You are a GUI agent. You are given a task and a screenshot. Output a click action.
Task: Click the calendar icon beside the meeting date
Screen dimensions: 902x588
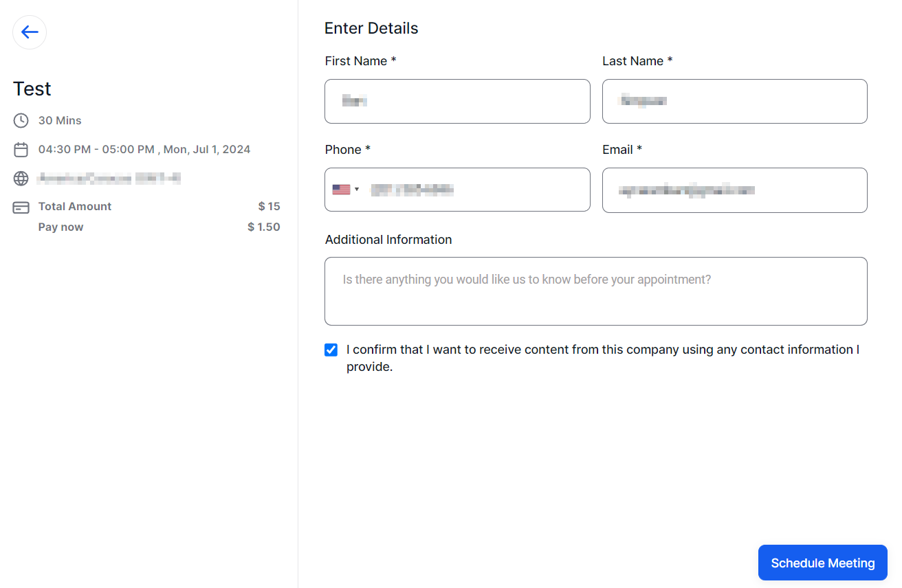[21, 150]
